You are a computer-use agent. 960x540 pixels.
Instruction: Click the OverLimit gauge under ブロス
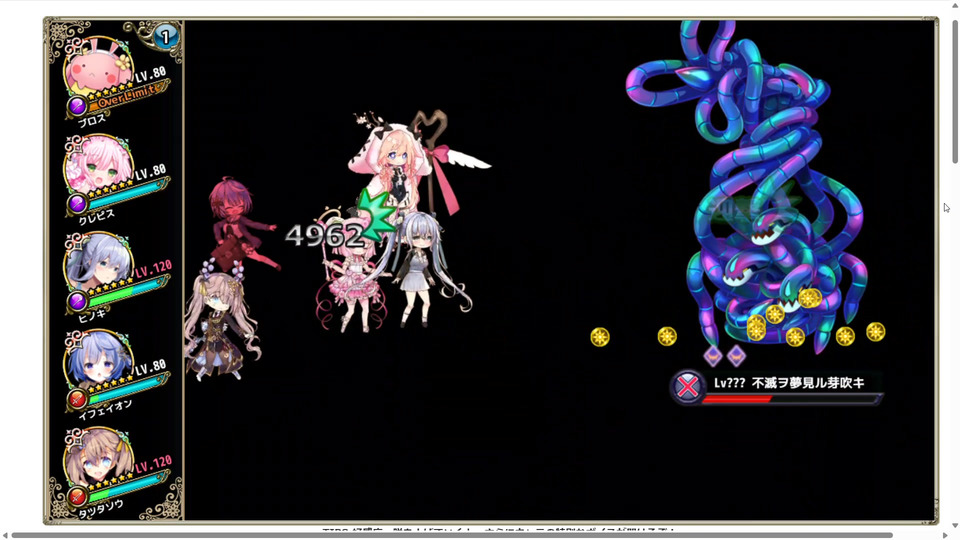(129, 95)
